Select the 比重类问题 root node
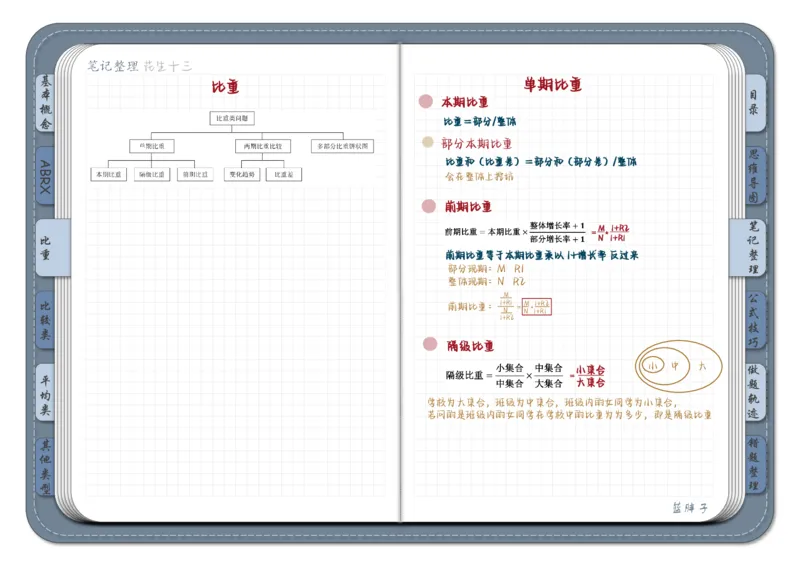Screen dimensions: 800x566 [x=232, y=118]
